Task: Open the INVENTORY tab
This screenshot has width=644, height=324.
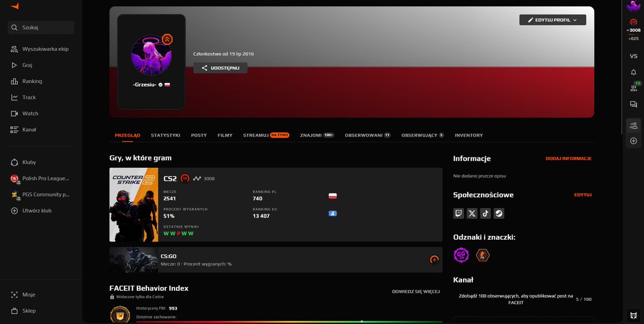Action: pos(469,135)
